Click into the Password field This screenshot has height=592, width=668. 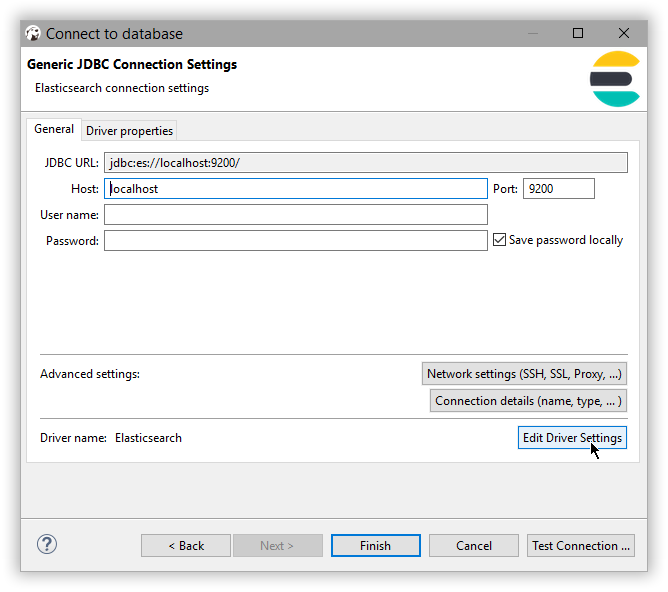tap(295, 241)
